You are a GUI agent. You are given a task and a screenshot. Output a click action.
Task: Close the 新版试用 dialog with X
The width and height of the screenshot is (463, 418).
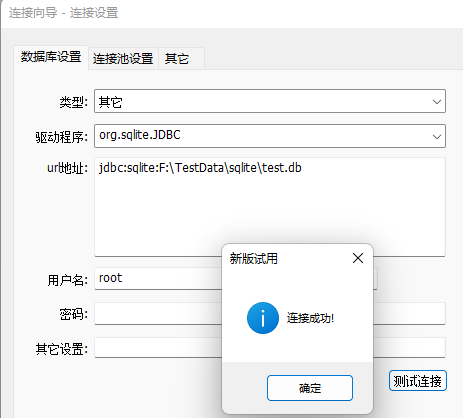358,258
